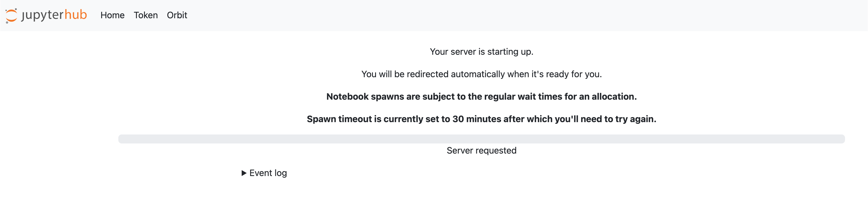
Task: Click the gray "jupyter" wordmark in logo
Action: coord(42,15)
